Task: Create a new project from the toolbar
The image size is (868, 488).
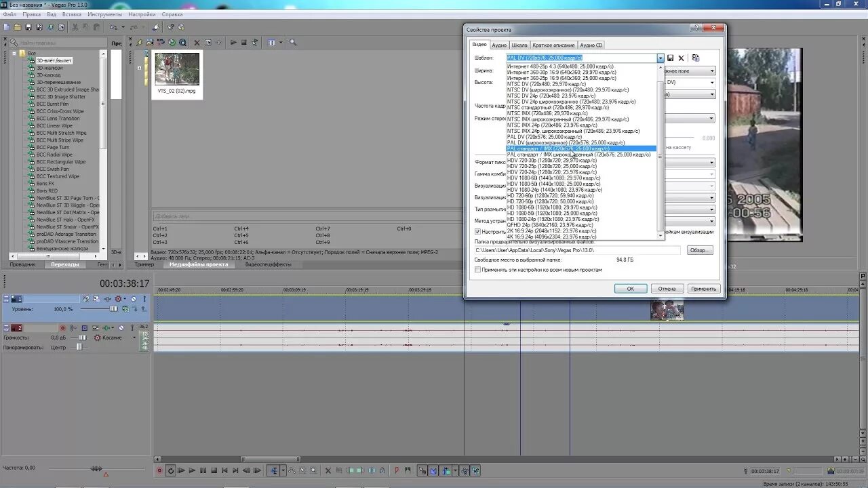Action: (6, 26)
